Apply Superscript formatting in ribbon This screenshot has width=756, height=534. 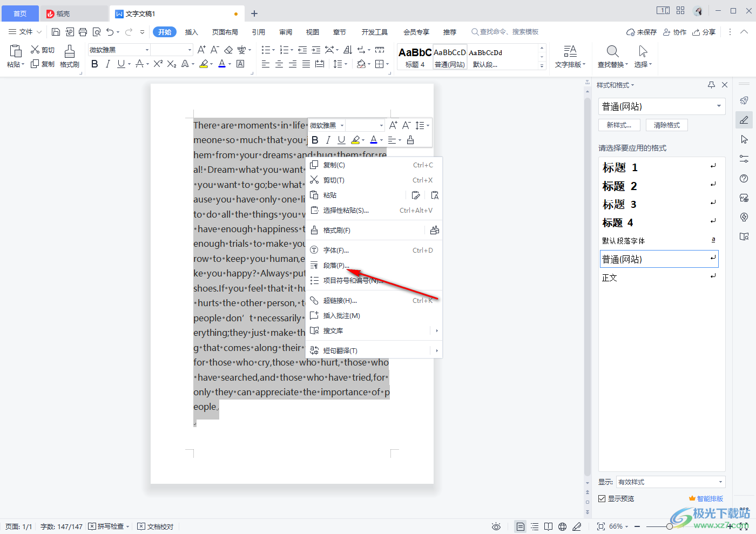[x=158, y=64]
